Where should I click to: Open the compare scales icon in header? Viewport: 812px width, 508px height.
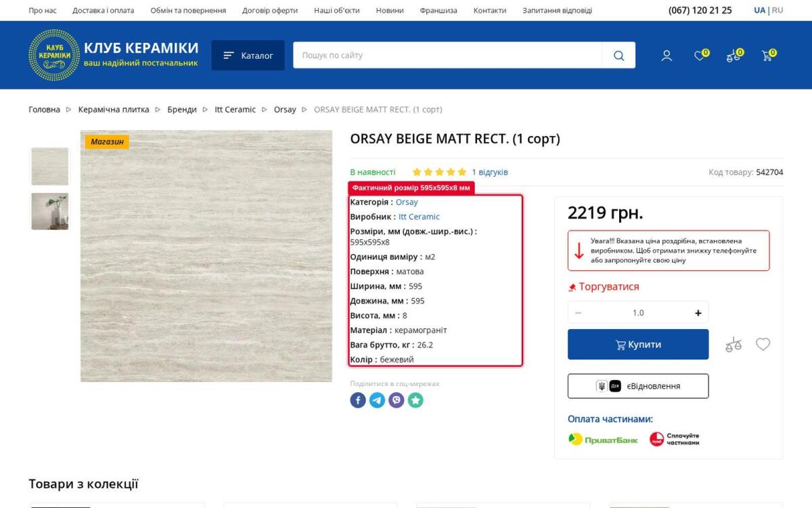pyautogui.click(x=734, y=56)
